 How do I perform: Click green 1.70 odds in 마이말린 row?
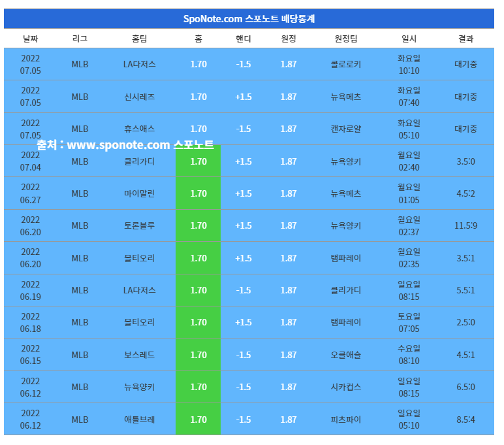[x=198, y=193]
